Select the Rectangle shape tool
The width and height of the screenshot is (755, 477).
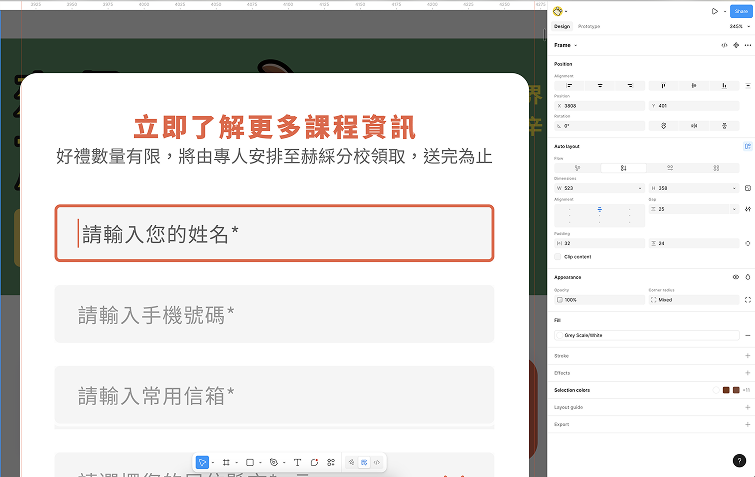(250, 463)
